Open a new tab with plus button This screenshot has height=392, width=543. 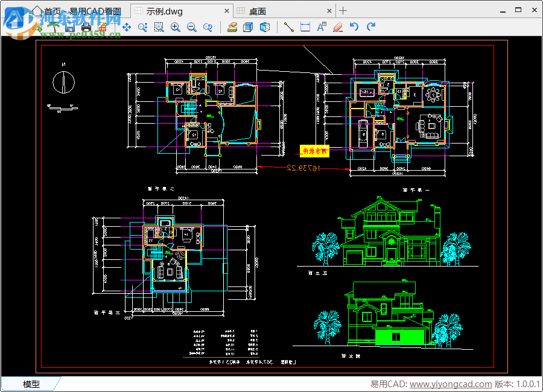pyautogui.click(x=343, y=10)
